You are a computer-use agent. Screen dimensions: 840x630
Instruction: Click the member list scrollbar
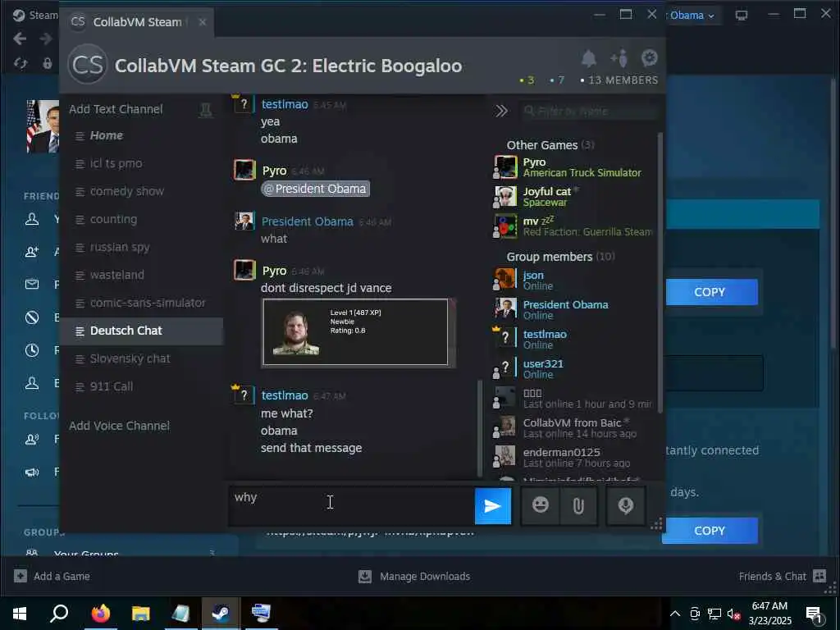[660, 273]
